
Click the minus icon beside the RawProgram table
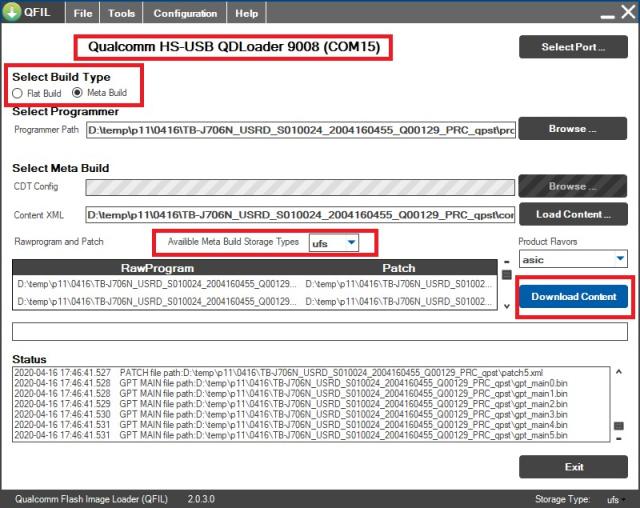[507, 262]
